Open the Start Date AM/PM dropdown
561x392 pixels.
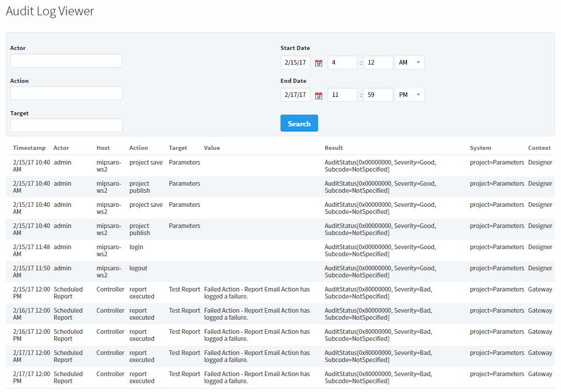click(x=410, y=62)
